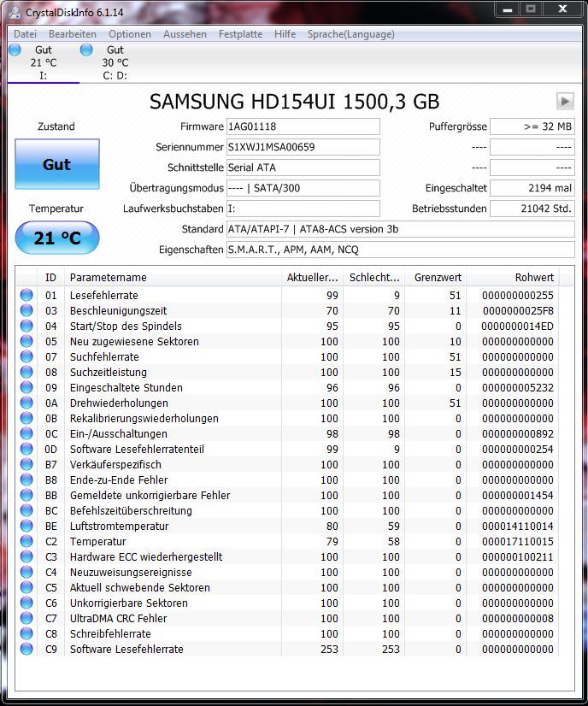Open the Bearbeiten menu

73,34
